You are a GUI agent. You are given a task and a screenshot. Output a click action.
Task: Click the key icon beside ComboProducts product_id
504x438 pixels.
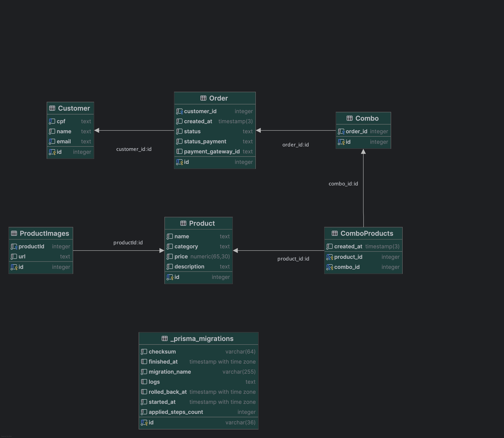point(330,257)
